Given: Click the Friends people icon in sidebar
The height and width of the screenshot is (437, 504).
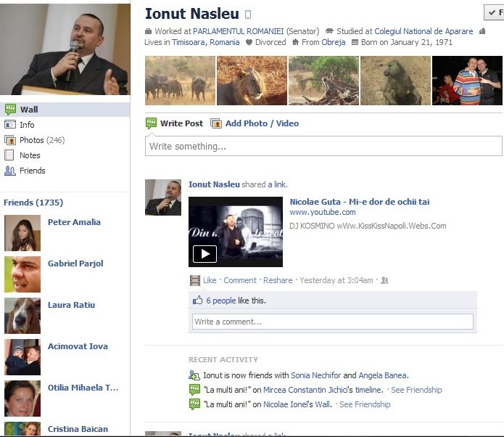Looking at the screenshot, I should point(10,171).
